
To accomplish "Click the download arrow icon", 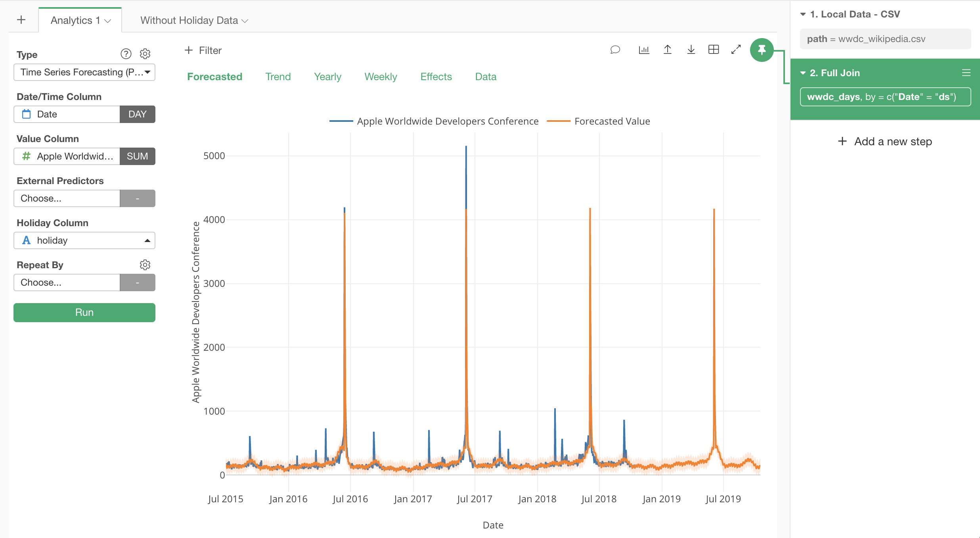I will tap(691, 50).
